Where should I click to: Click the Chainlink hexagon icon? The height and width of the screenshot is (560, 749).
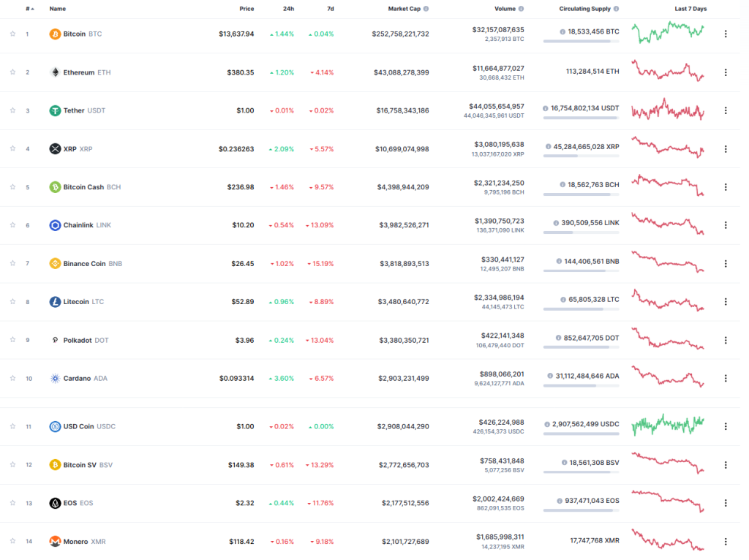[55, 225]
